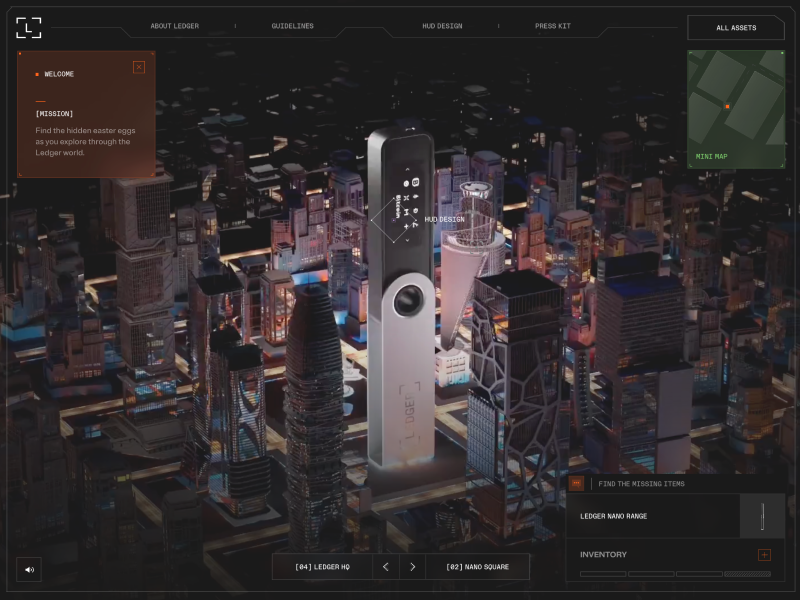Open the Mini Map panel
This screenshot has width=800, height=600.
(736, 109)
